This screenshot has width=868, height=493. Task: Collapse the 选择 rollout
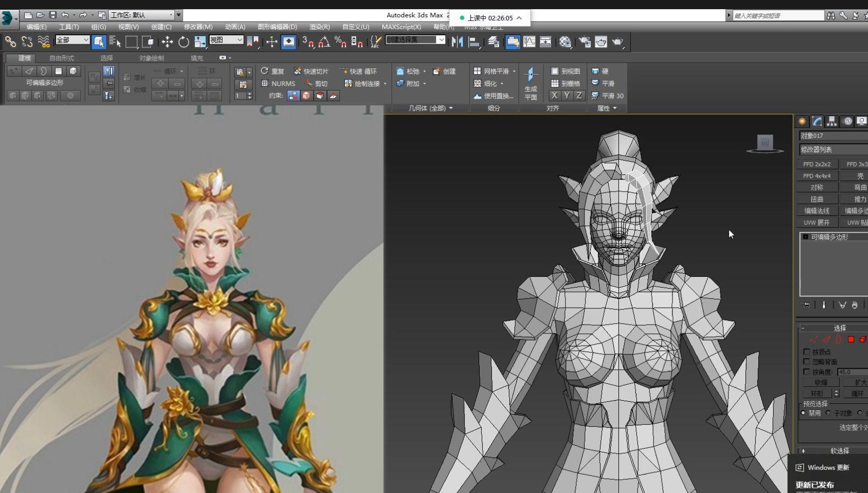point(833,328)
